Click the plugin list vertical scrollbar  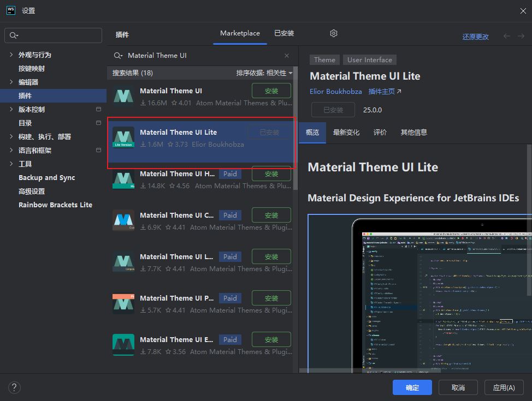coord(295,129)
